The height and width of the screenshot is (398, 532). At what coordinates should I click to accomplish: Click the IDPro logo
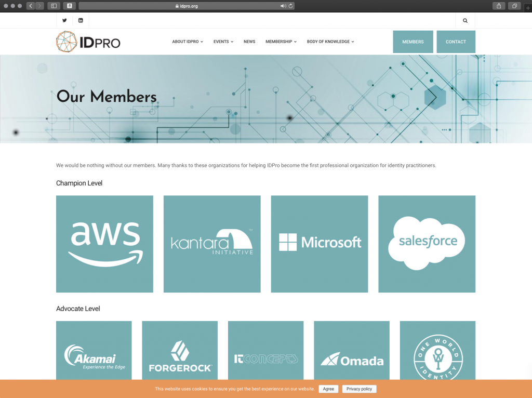(x=88, y=42)
